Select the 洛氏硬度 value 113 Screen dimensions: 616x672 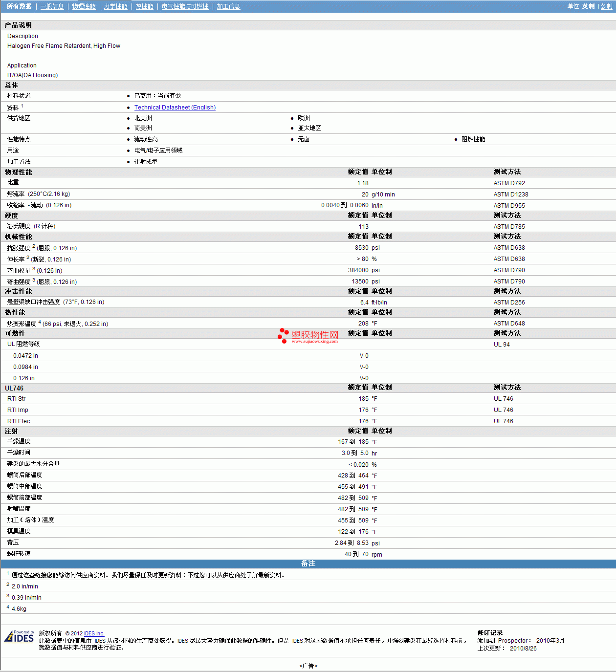tap(364, 227)
